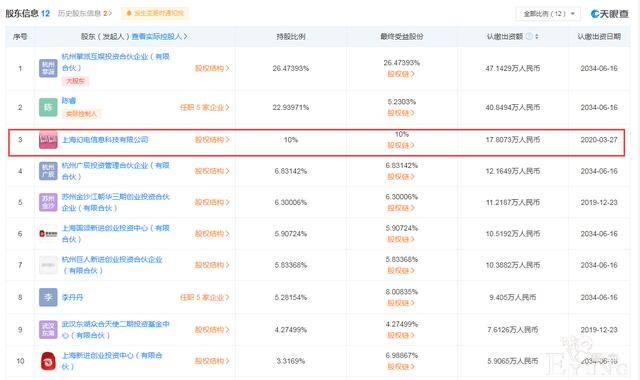Open 查看实际控股人 link
Screen dimensions: 640x380
[160, 36]
